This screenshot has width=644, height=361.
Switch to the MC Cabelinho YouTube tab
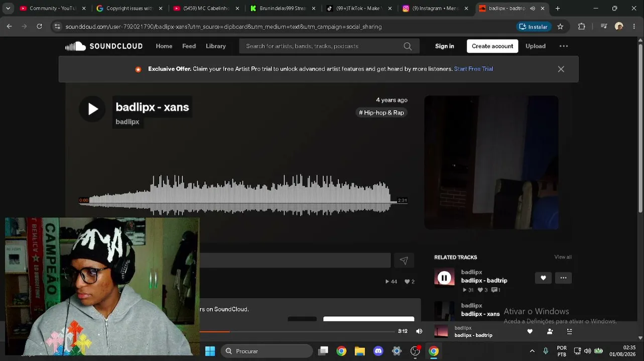(206, 9)
